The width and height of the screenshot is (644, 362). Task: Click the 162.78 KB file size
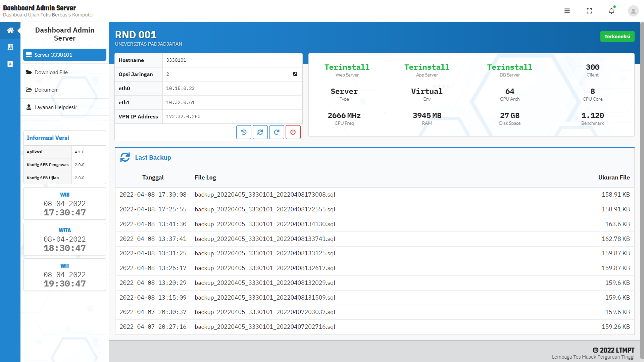tap(615, 239)
